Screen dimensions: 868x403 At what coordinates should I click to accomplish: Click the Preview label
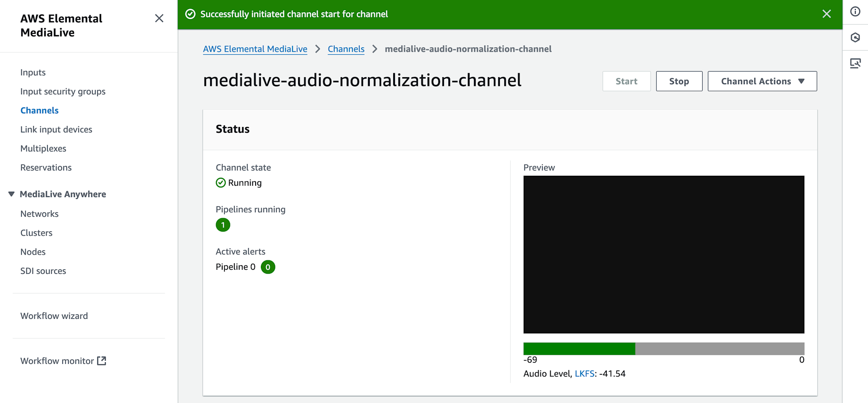(539, 167)
